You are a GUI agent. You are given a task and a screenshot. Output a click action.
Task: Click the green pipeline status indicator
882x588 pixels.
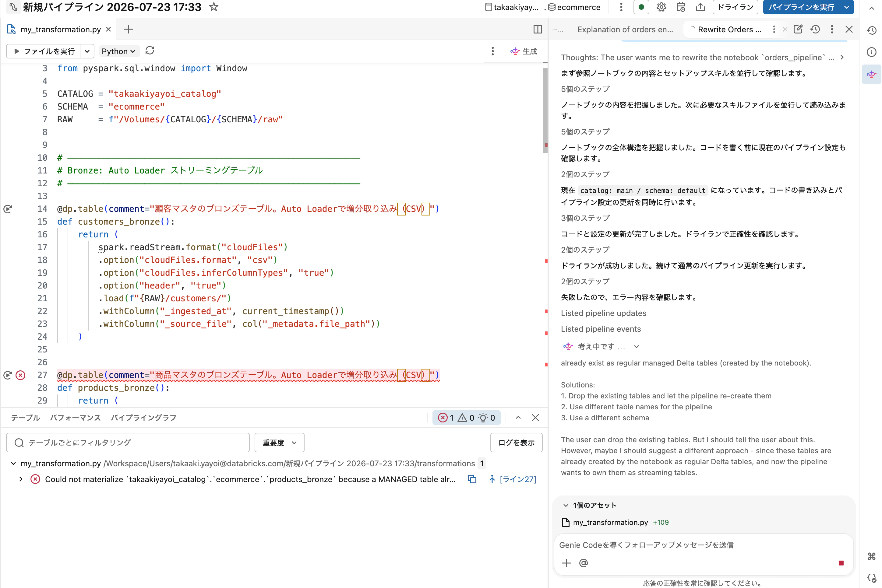click(x=641, y=7)
